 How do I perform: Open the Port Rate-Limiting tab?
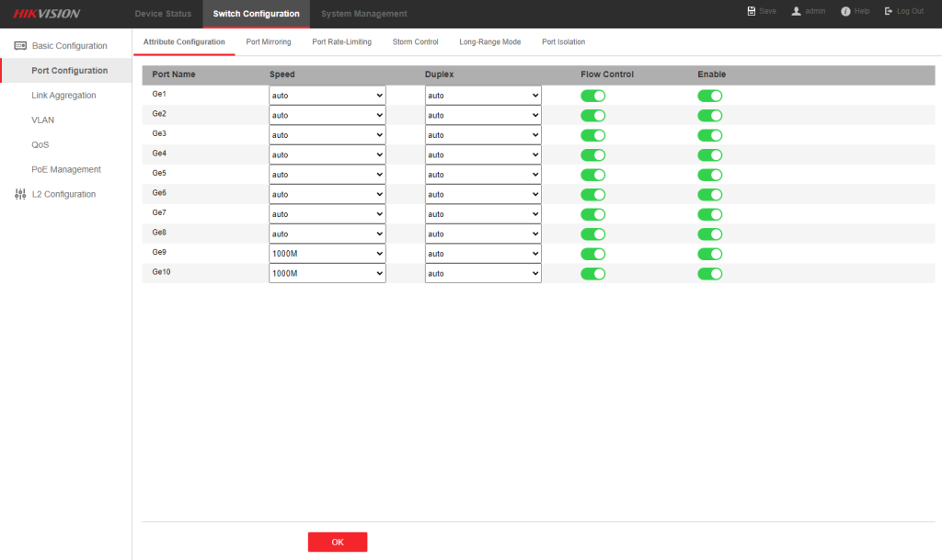(x=342, y=42)
